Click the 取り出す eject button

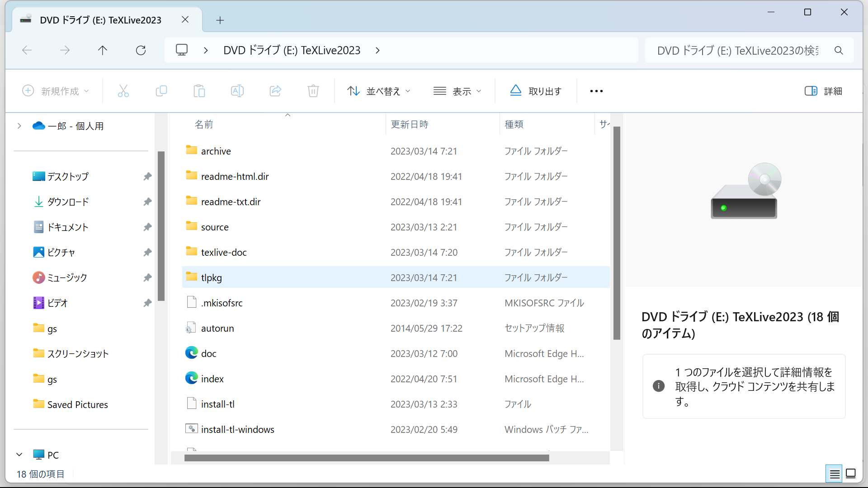point(536,91)
